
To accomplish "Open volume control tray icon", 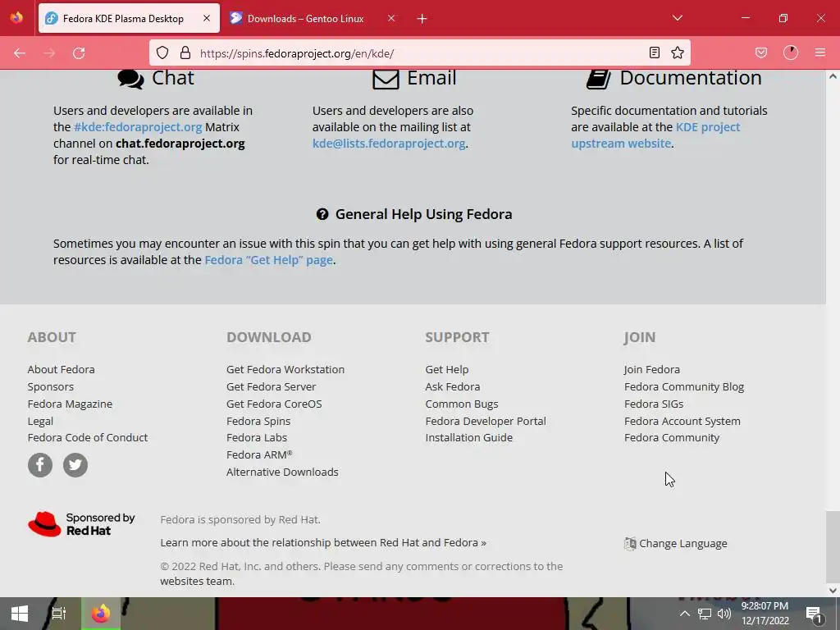I will click(x=724, y=614).
